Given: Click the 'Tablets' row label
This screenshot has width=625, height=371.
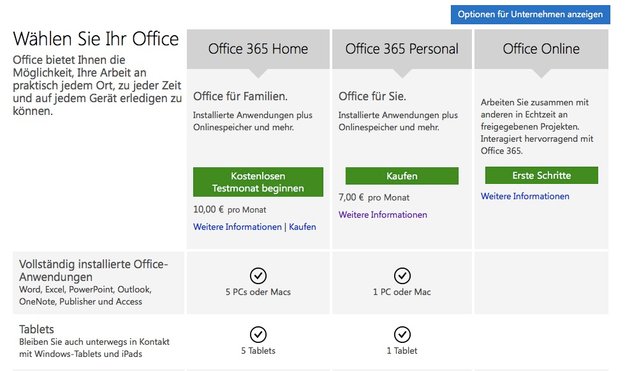Looking at the screenshot, I should point(36,329).
